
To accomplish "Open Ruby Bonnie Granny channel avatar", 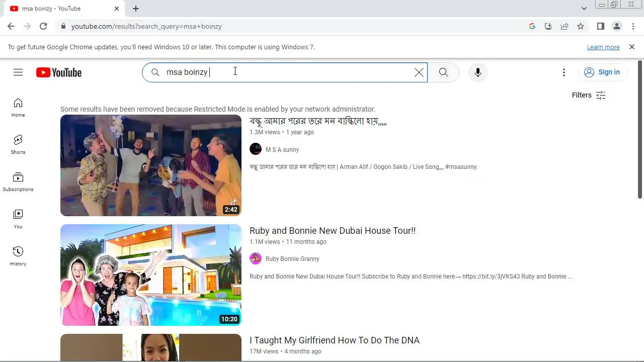I will 256,258.
